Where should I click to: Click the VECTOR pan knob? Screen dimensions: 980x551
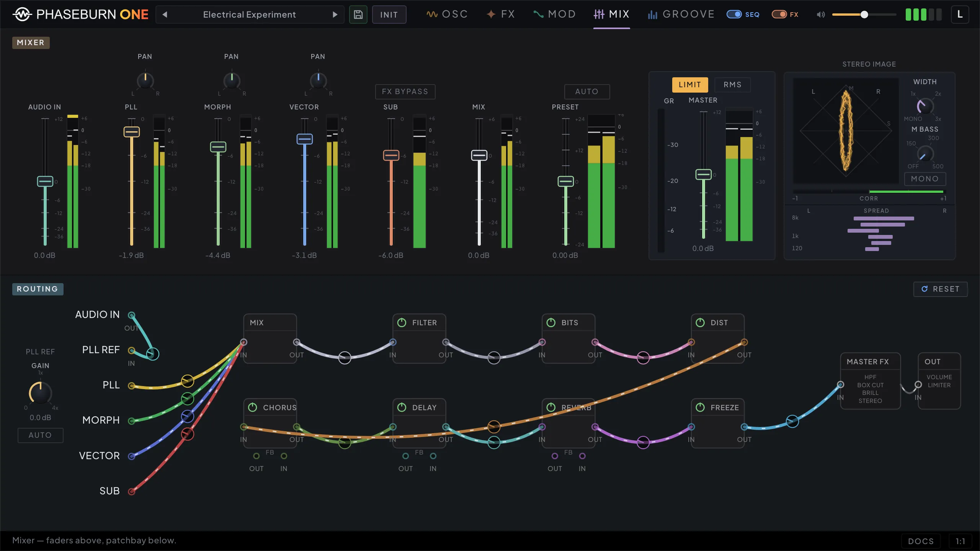click(318, 80)
